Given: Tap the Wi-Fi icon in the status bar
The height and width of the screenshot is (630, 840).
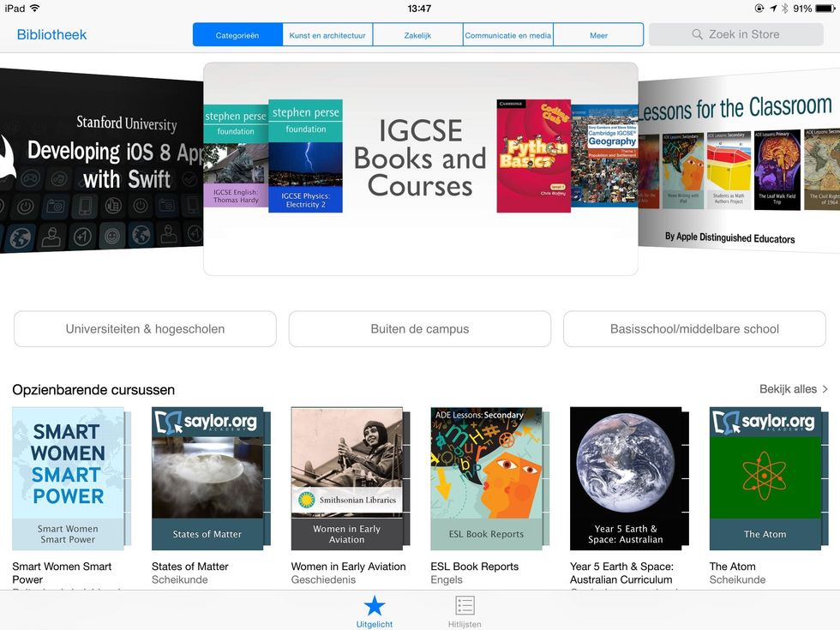Looking at the screenshot, I should [x=34, y=7].
